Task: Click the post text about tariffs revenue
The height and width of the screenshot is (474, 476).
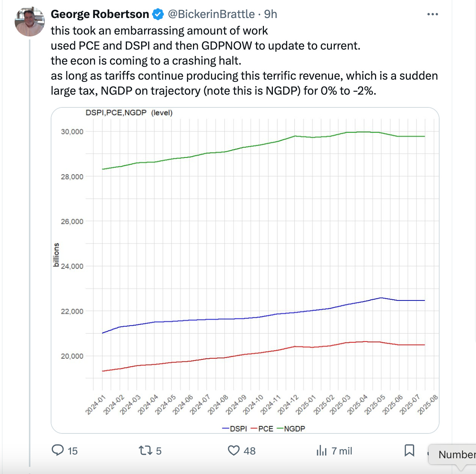Action: 244,83
